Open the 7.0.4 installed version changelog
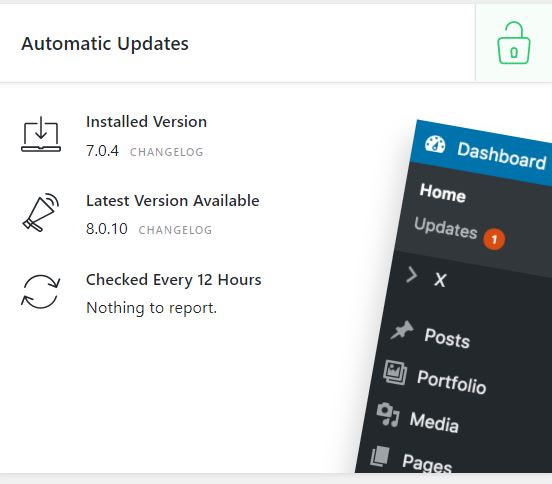 (167, 152)
